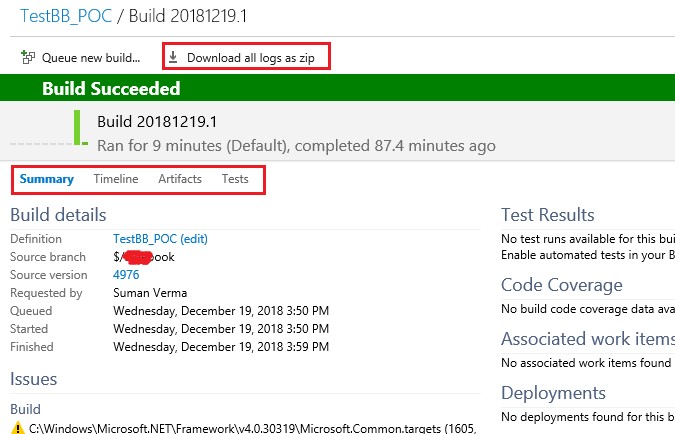Open the Timeline tab
Screen dimensions: 675x434
tap(116, 179)
